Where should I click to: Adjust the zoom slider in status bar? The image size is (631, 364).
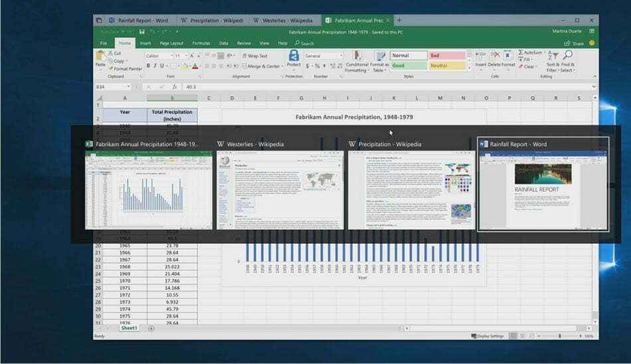click(x=559, y=336)
